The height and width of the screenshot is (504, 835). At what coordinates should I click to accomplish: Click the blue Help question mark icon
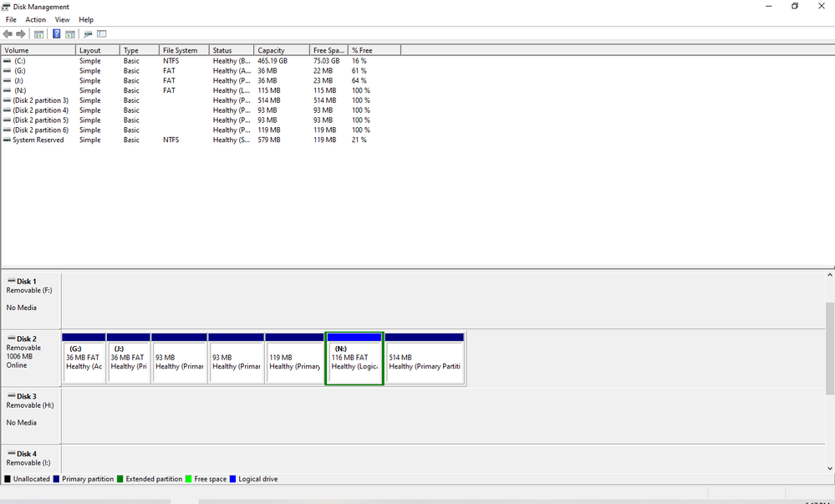57,34
